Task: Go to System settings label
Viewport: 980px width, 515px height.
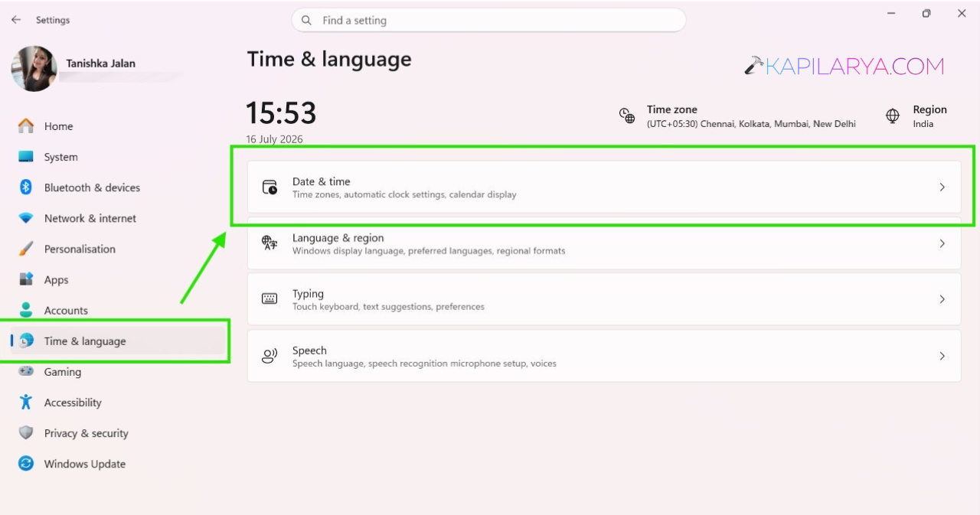Action: tap(61, 157)
